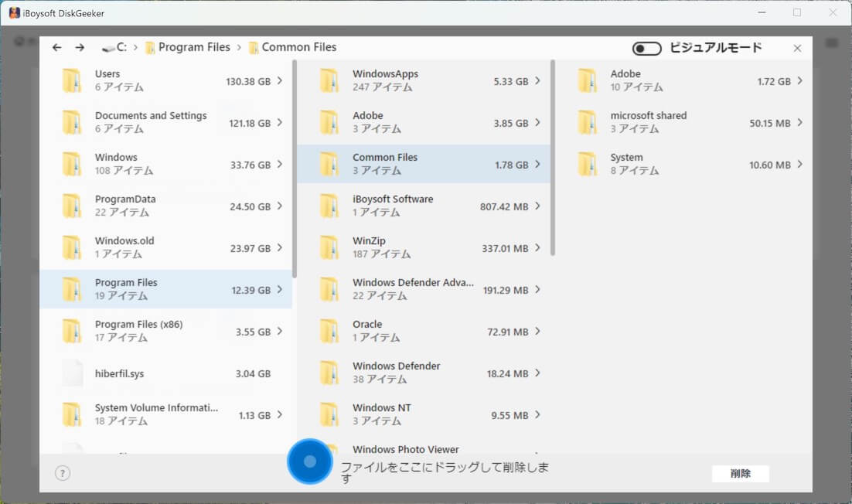Viewport: 852px width, 504px height.
Task: Click the 1.72 GB Adobe folder icon
Action: 588,80
